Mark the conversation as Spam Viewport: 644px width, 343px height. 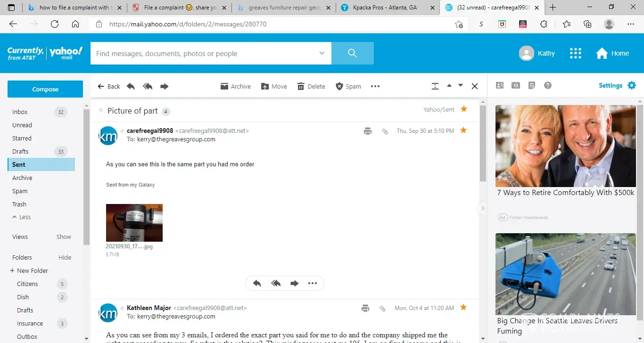(x=348, y=86)
